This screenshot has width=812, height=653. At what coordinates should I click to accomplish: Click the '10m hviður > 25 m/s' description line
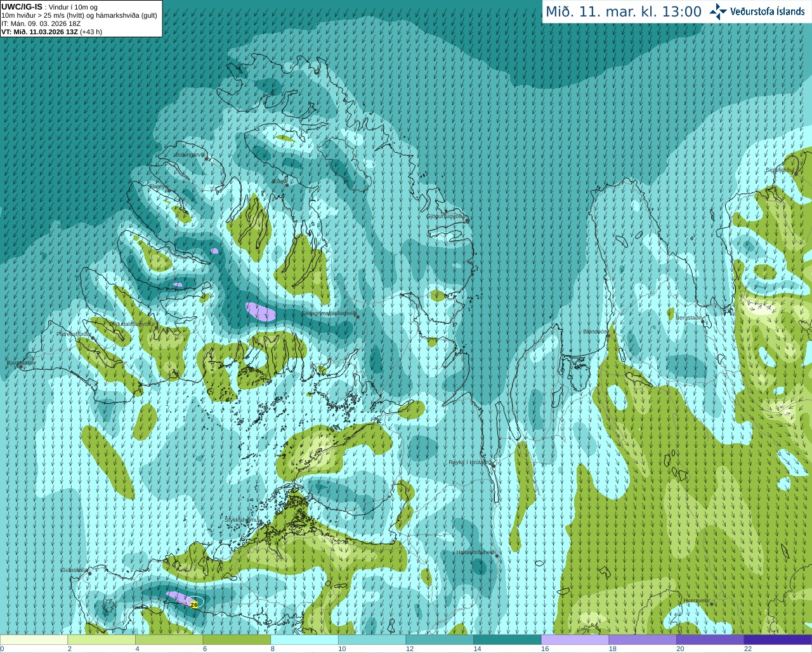point(79,15)
